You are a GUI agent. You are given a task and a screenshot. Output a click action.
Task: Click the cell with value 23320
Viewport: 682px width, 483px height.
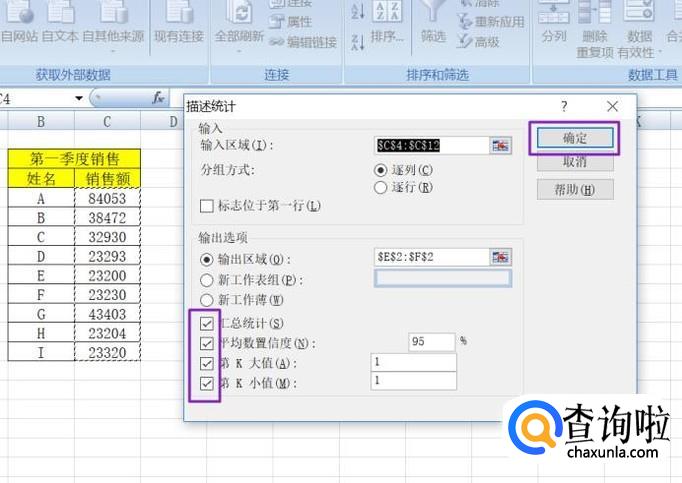pyautogui.click(x=108, y=352)
